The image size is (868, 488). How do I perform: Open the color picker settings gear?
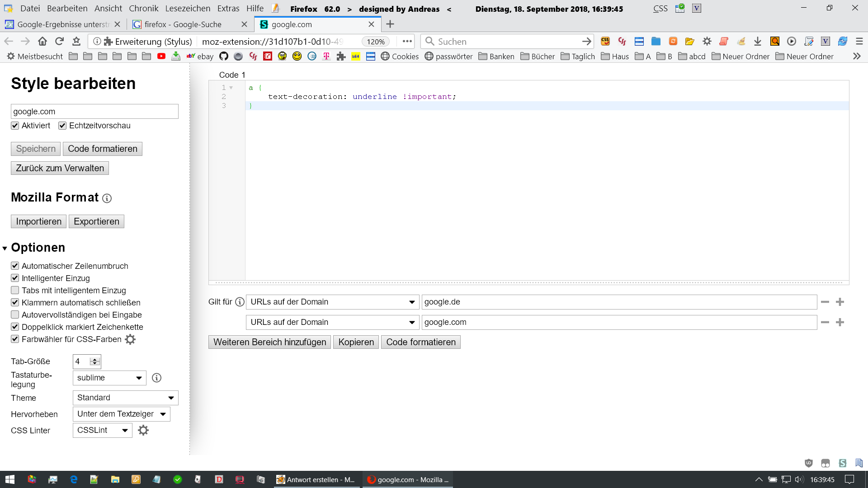pyautogui.click(x=130, y=339)
